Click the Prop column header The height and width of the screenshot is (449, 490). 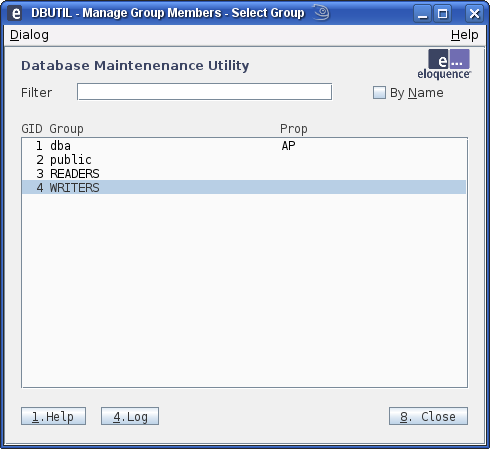[294, 129]
